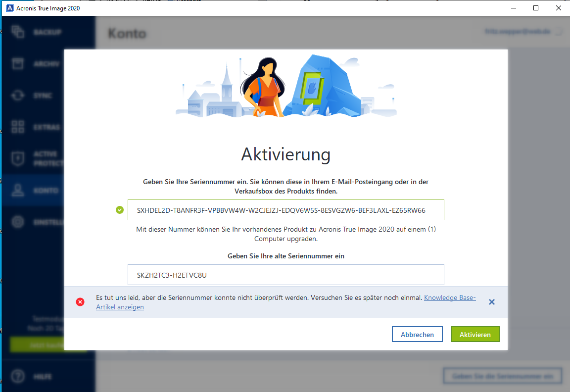
Task: Click the green buy button in sidebar
Action: pos(48,344)
